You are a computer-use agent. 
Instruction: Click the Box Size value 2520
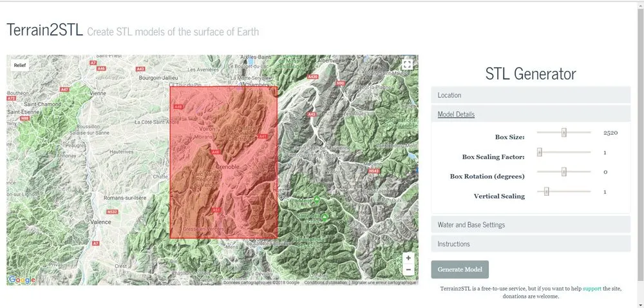611,133
